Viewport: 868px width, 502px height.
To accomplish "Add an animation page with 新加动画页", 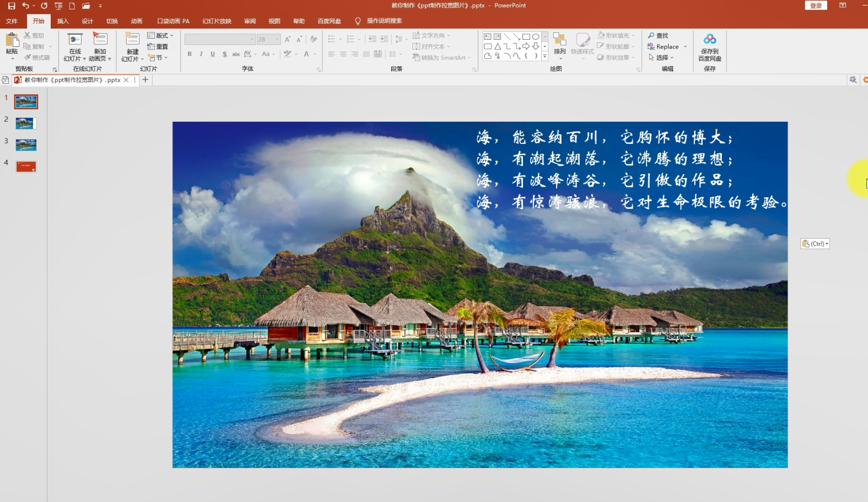I will (x=100, y=47).
